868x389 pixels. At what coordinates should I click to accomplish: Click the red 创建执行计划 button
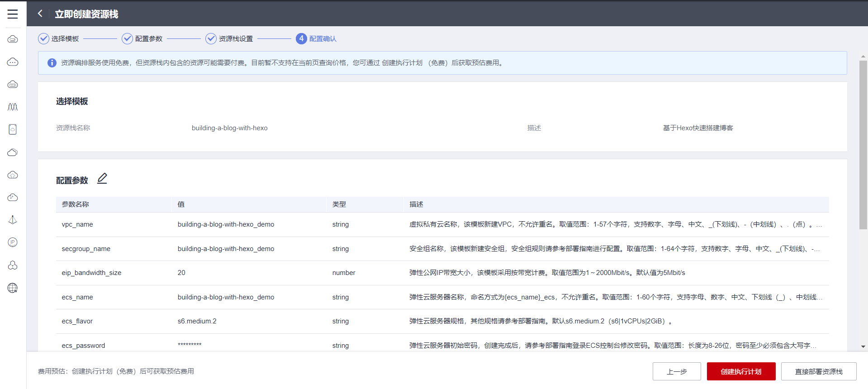click(x=741, y=371)
